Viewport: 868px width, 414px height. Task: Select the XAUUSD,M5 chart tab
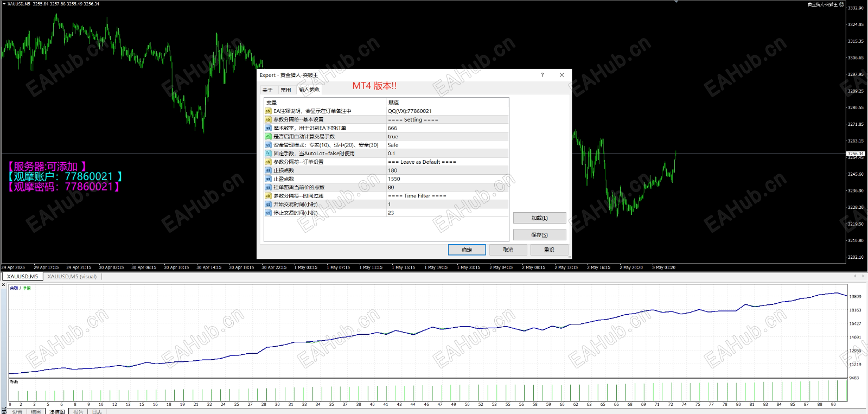tap(22, 276)
